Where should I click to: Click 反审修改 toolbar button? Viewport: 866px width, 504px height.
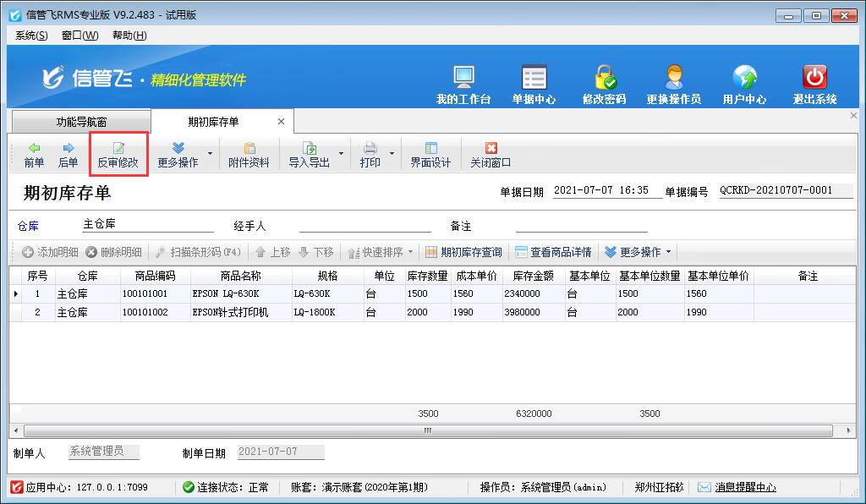(x=118, y=154)
